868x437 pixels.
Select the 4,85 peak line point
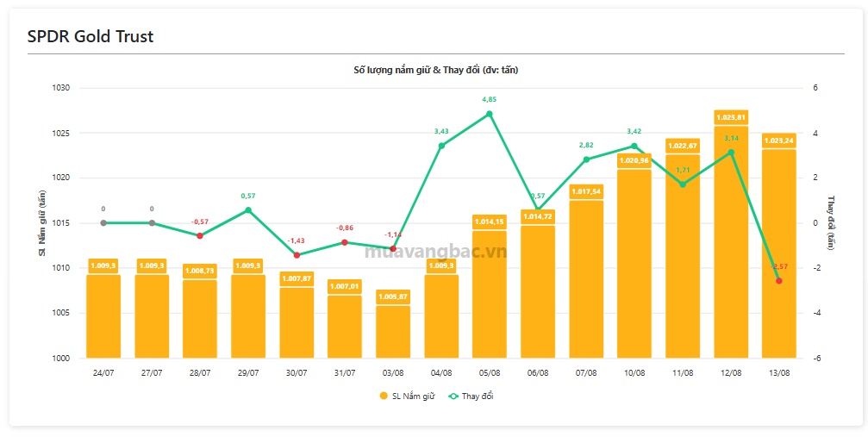[x=490, y=114]
